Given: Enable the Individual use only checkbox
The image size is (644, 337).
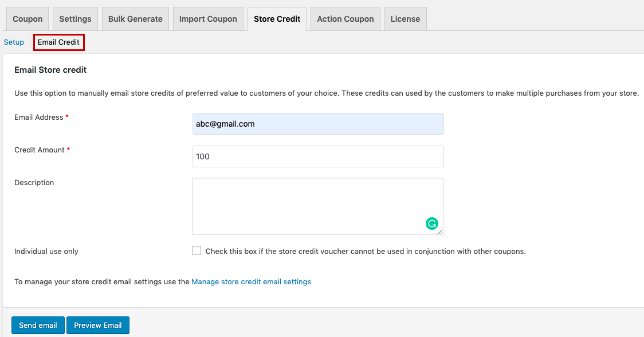Looking at the screenshot, I should pyautogui.click(x=197, y=250).
